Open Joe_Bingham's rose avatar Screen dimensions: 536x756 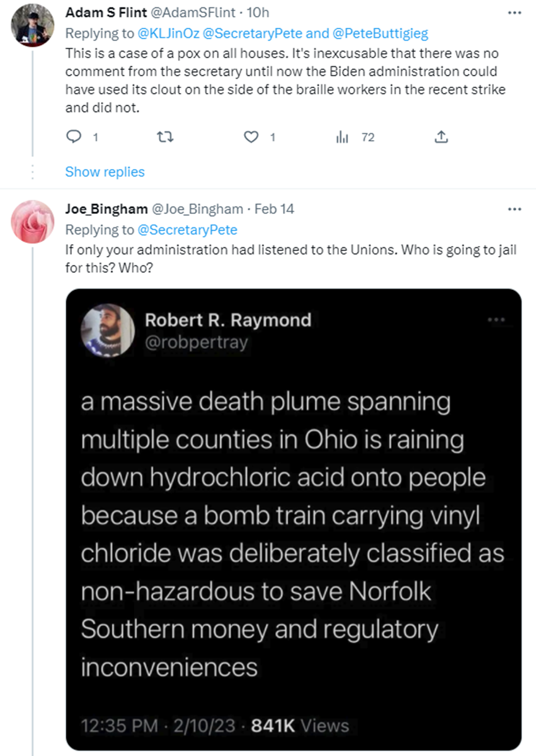click(x=33, y=221)
